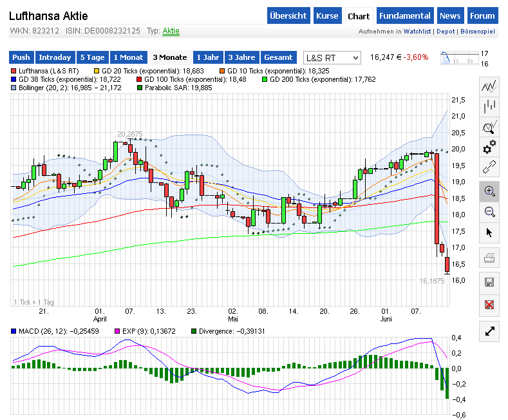The width and height of the screenshot is (508, 420).
Task: Switch to the bar chart type icon
Action: [x=490, y=106]
